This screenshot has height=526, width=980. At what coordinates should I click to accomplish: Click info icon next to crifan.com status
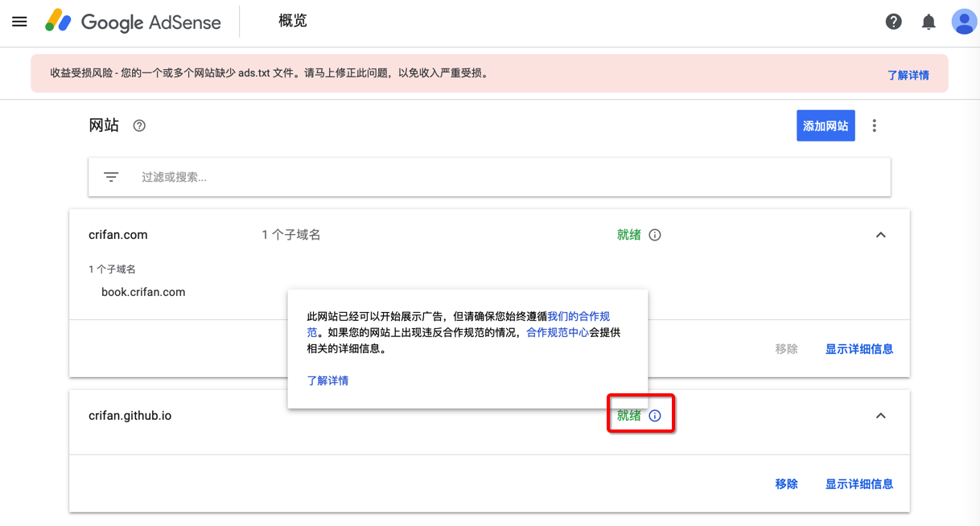pyautogui.click(x=655, y=235)
